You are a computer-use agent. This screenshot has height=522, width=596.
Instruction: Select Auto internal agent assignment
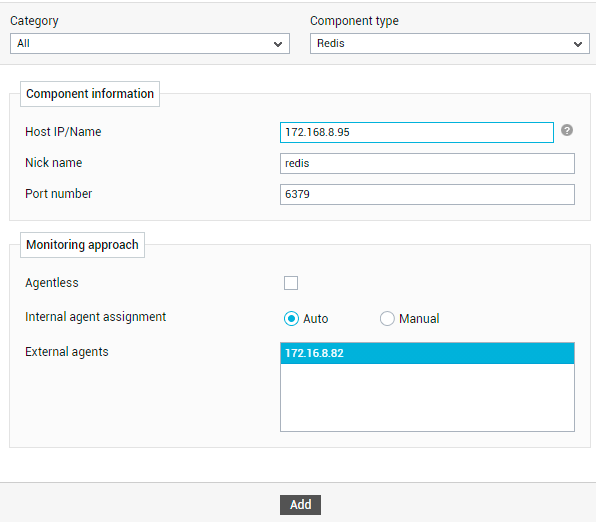click(292, 319)
